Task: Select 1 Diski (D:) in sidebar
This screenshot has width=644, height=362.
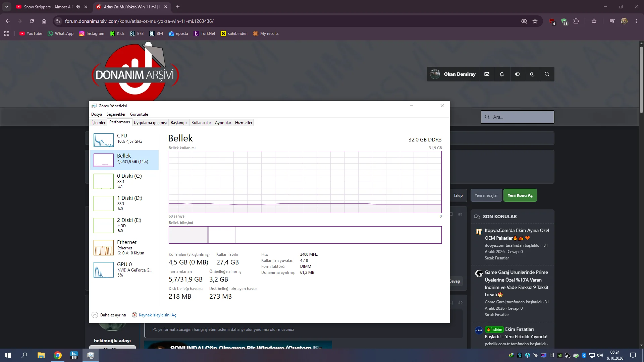Action: (x=124, y=203)
